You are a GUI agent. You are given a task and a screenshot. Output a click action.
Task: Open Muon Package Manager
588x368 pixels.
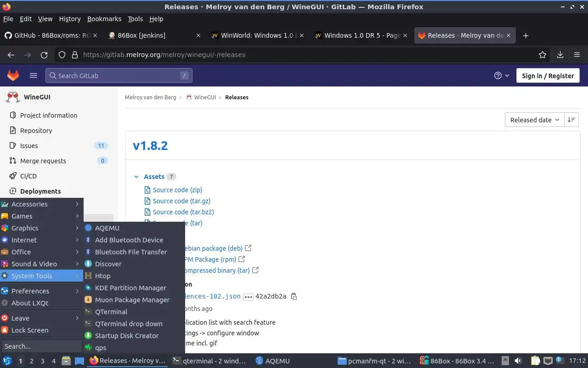pyautogui.click(x=134, y=300)
